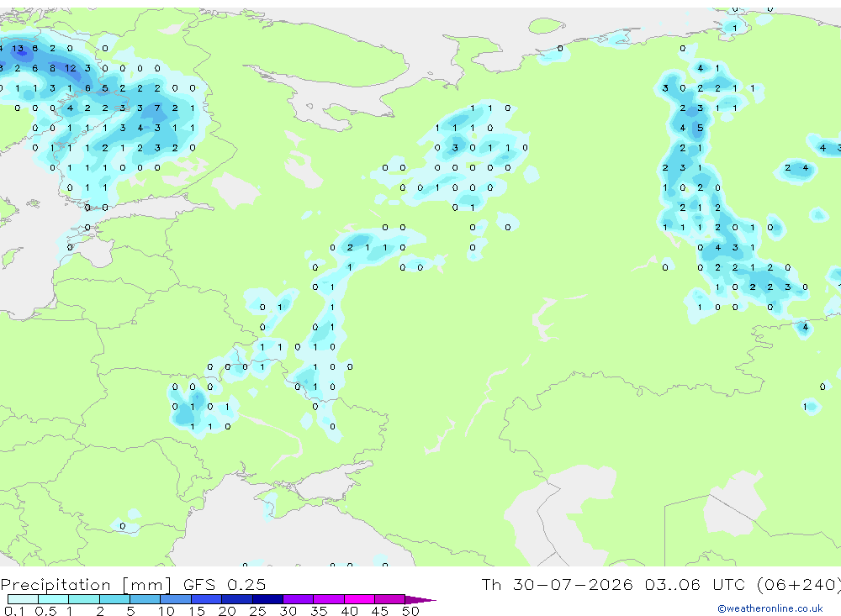
Task: Click the legend label '0.1'
Action: (x=14, y=611)
